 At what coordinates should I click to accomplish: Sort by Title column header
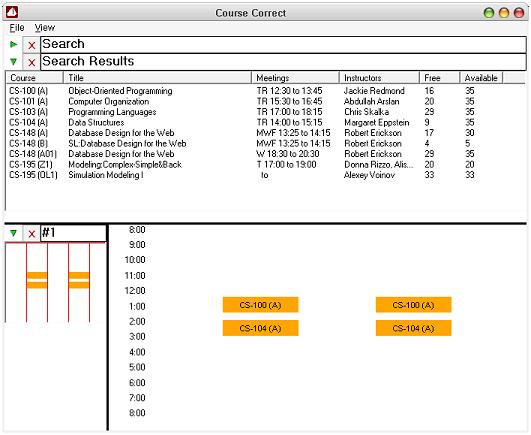[x=157, y=78]
